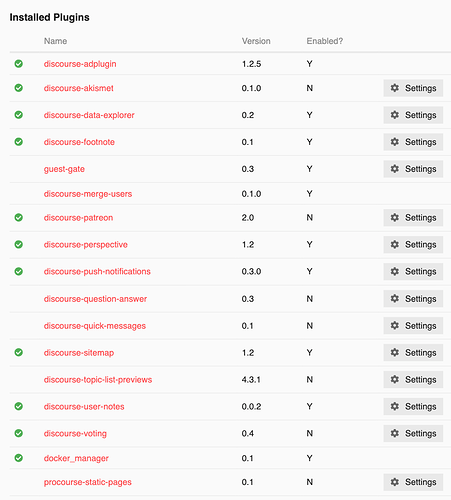Viewport: 451px width, 500px height.
Task: Click the green check icon for discourse-akismet
Action: click(19, 88)
